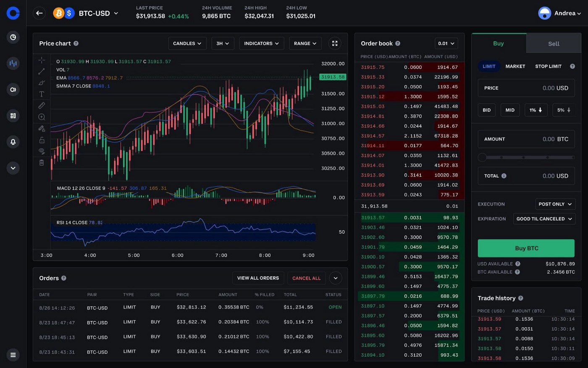Choose the text annotation tool
This screenshot has height=368, width=588.
pos(42,94)
